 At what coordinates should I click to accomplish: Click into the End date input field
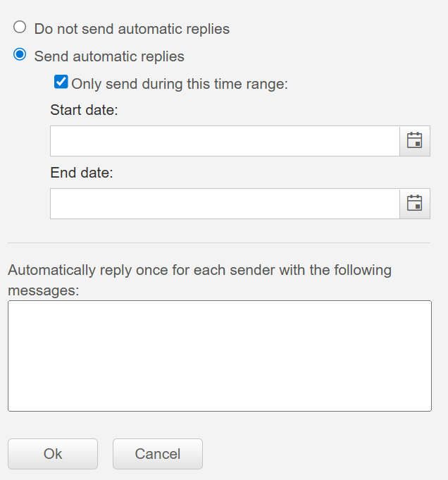pyautogui.click(x=224, y=204)
